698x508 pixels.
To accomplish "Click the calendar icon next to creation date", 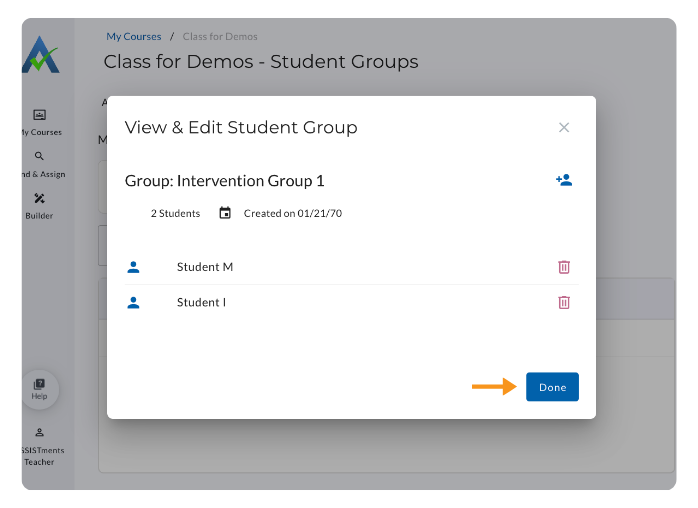I will (x=225, y=213).
